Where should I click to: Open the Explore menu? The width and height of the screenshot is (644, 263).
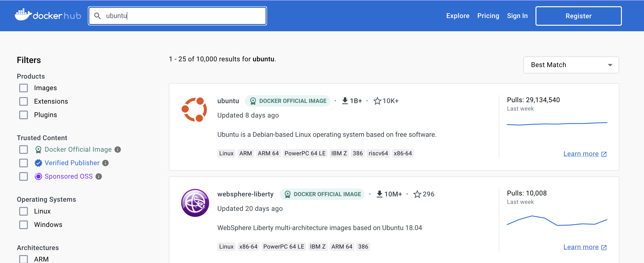coord(457,16)
